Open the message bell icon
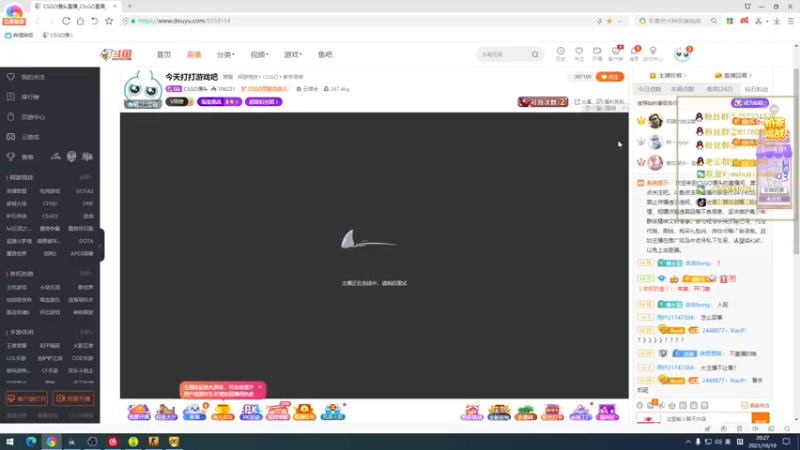 (x=634, y=54)
